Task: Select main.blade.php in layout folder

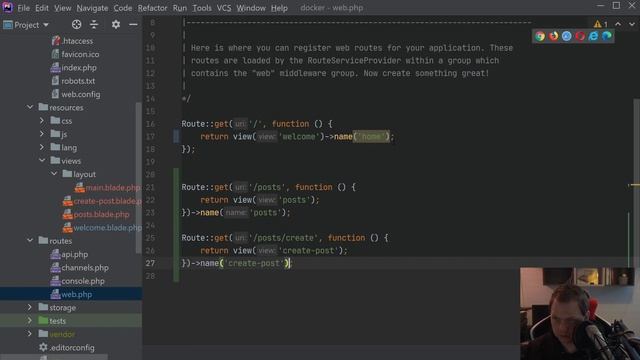Action: pos(108,188)
